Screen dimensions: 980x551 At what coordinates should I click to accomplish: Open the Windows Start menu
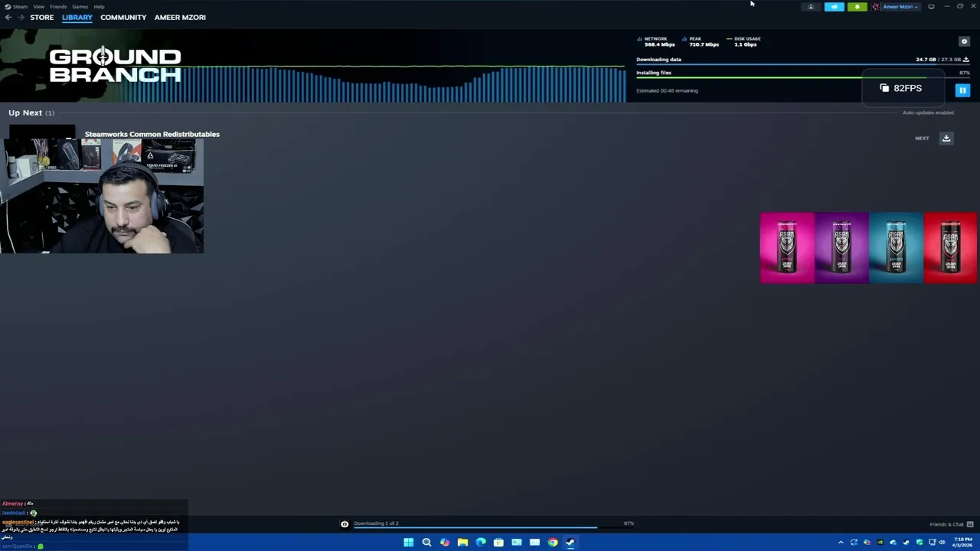[x=408, y=543]
